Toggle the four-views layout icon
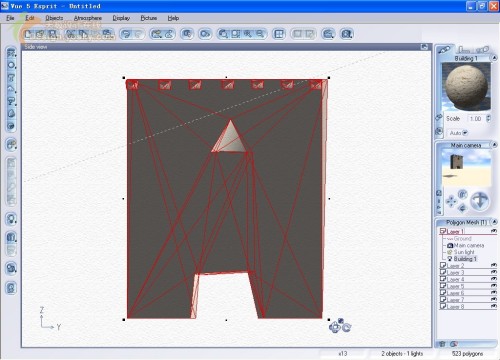Screen dimensions: 500x360 click(279, 34)
